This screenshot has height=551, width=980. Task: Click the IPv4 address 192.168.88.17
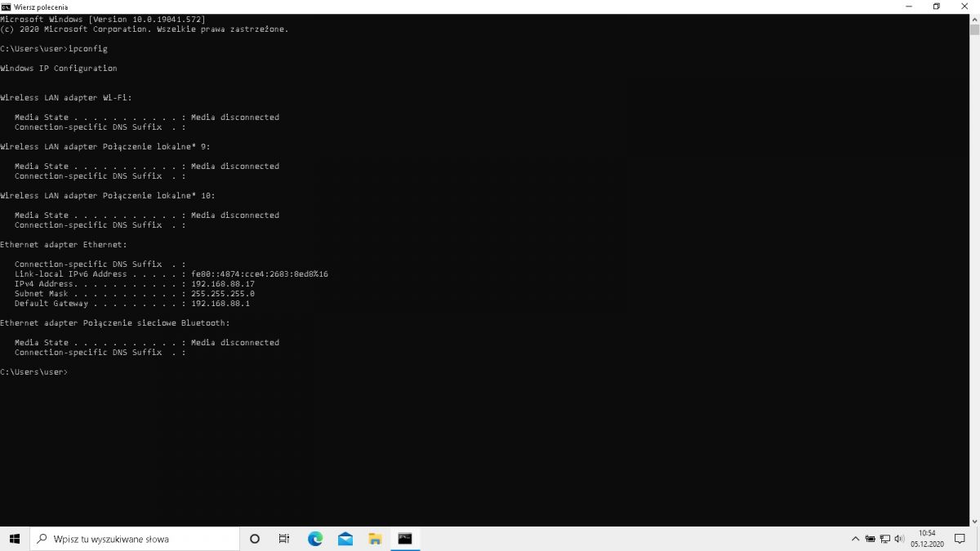(223, 284)
